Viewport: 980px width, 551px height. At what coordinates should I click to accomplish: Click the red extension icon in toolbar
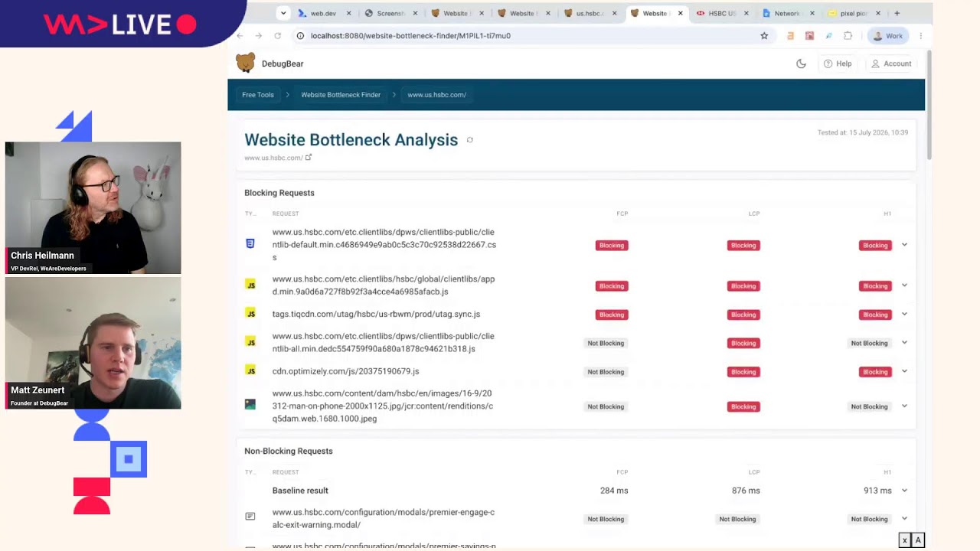809,36
